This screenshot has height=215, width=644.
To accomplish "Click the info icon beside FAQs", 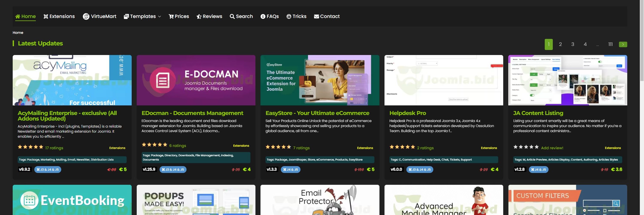I will point(263,17).
